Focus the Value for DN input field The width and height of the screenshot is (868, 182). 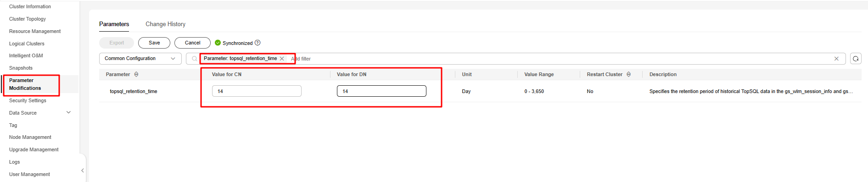381,91
